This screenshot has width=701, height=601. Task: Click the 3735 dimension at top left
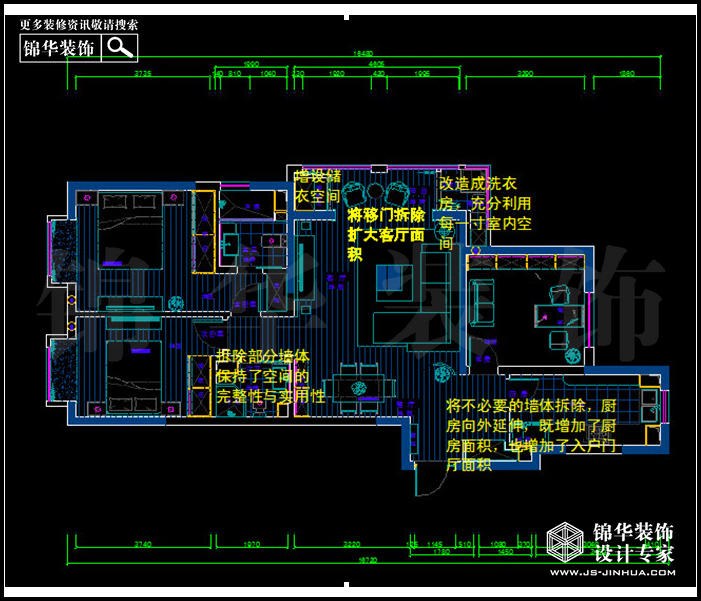pos(142,74)
